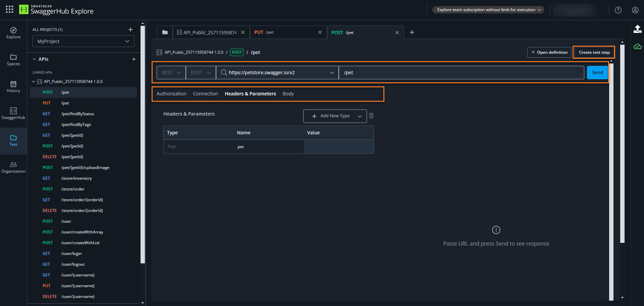Click the green cloud sync icon
This screenshot has width=644, height=306.
tap(637, 46)
